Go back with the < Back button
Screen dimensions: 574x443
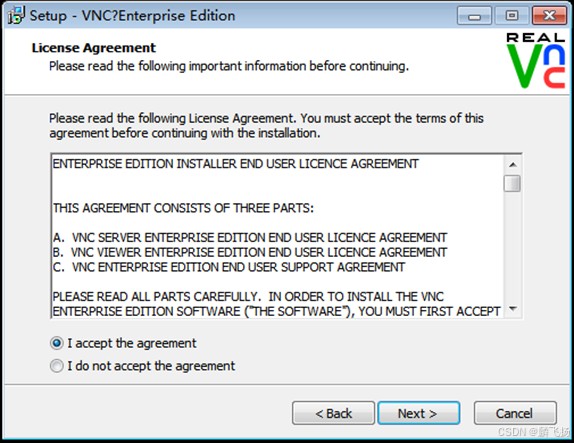pyautogui.click(x=333, y=413)
